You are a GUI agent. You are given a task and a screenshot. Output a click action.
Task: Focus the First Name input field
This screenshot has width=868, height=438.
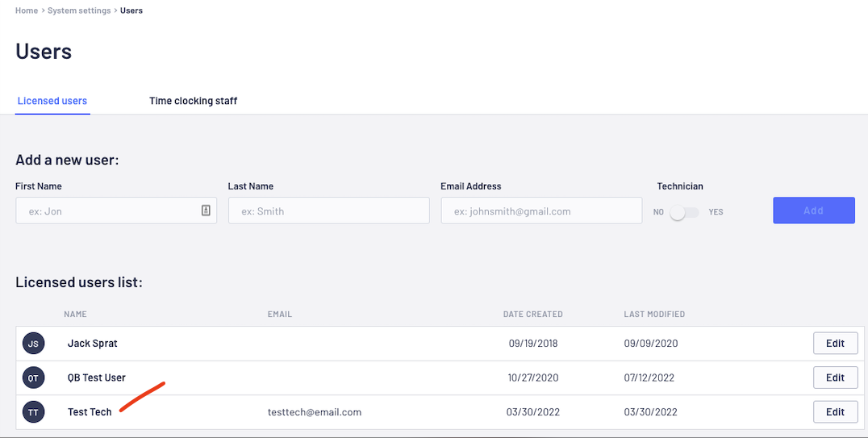116,211
